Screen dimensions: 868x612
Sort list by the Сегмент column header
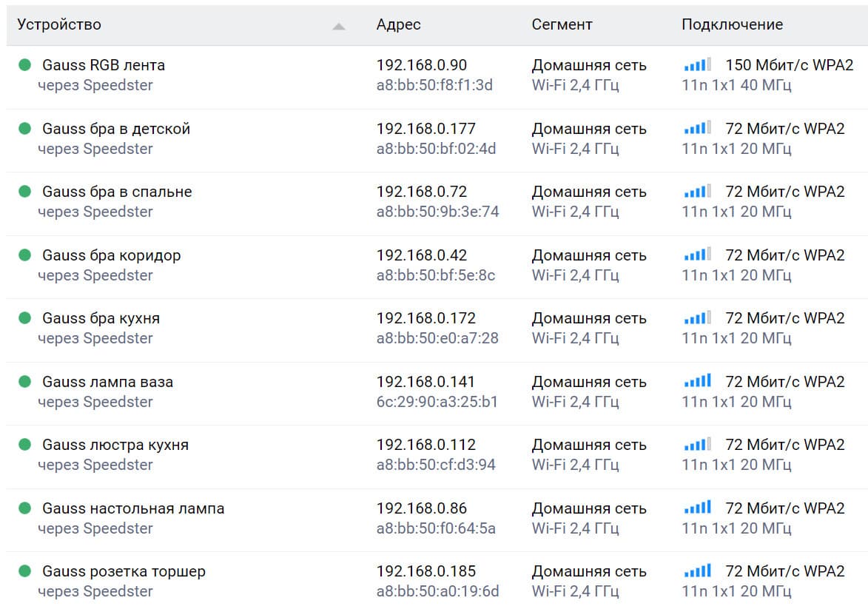(x=562, y=24)
